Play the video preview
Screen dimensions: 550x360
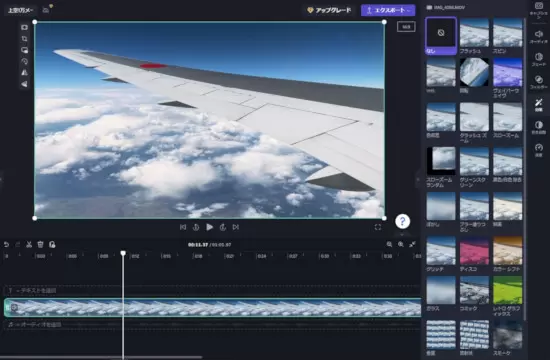point(209,227)
